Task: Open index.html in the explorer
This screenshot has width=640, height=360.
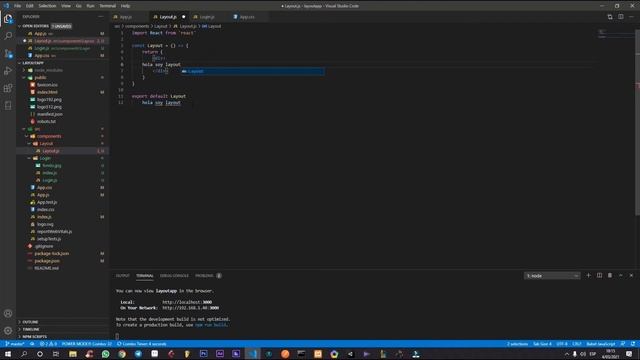Action: 47,92
